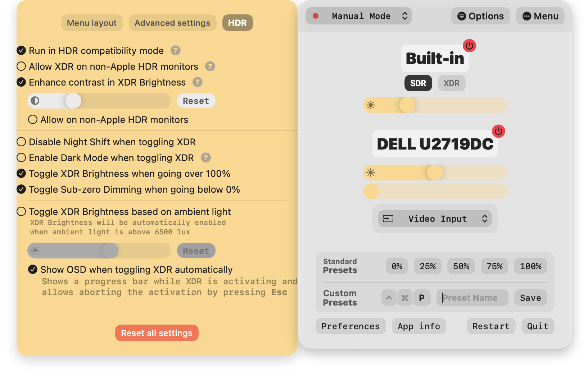Apply the 50% standard preset

click(461, 266)
